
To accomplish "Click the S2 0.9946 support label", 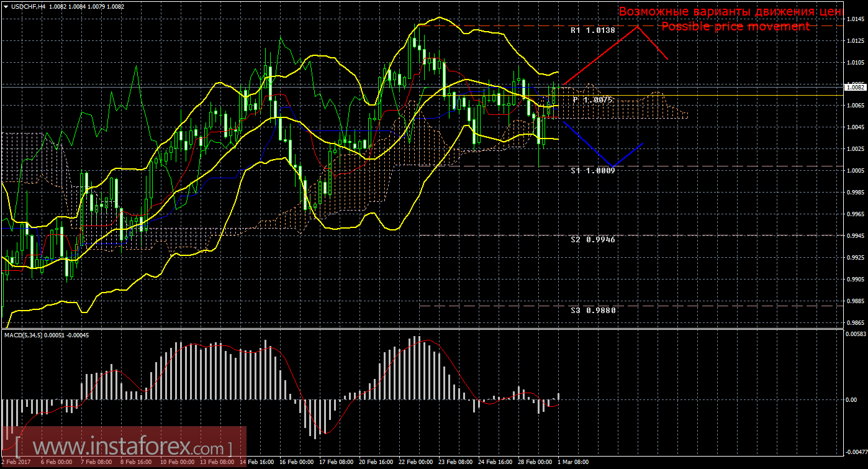I will 593,239.
